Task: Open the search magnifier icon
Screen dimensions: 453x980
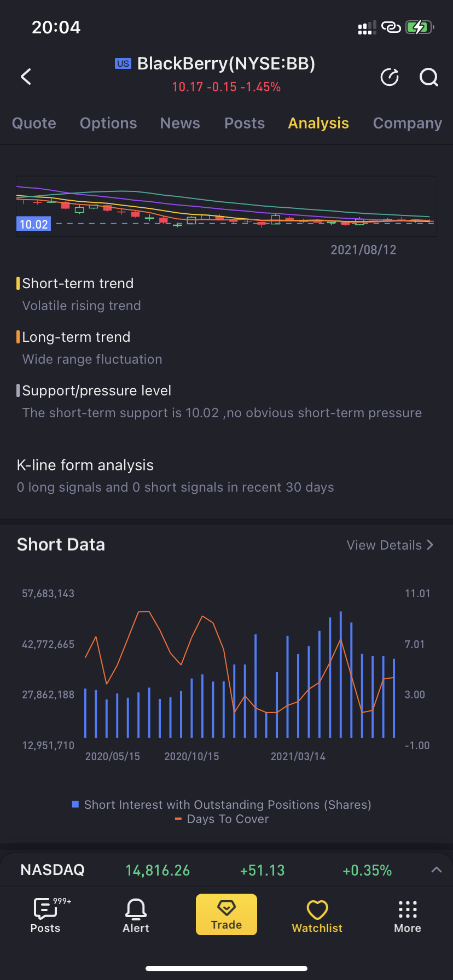Action: pos(429,78)
